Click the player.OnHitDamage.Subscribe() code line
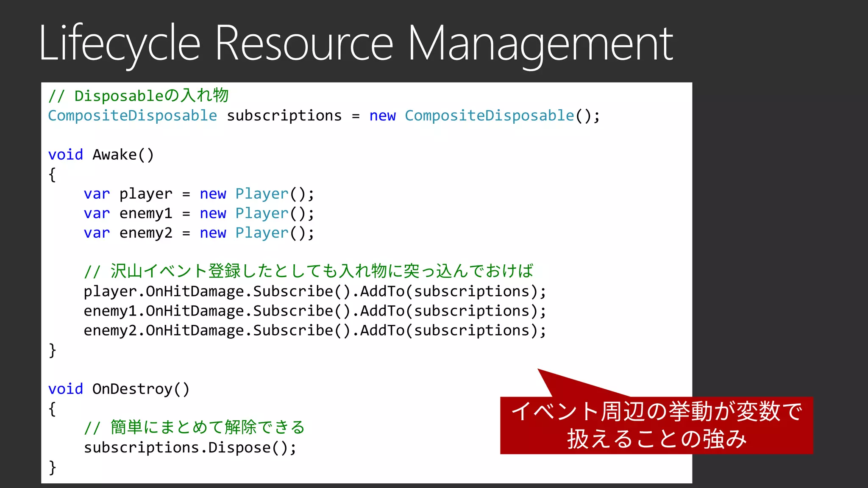Viewport: 868px width, 488px height. tap(315, 291)
